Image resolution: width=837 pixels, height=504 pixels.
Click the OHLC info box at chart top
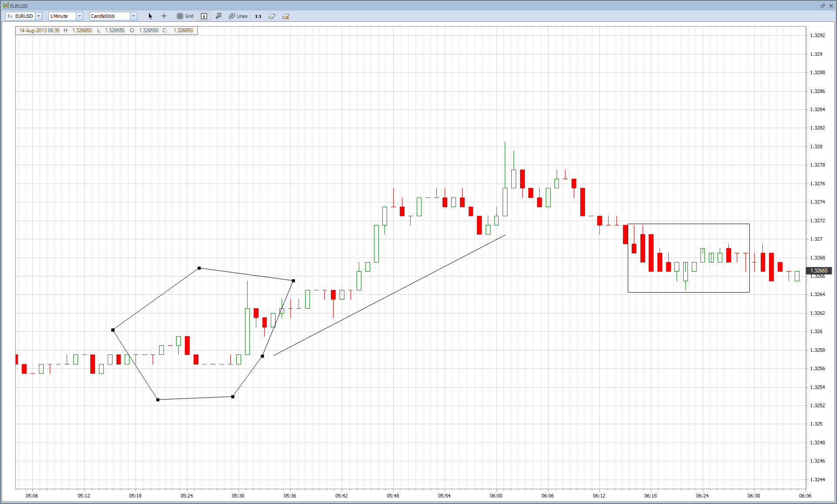(x=106, y=31)
